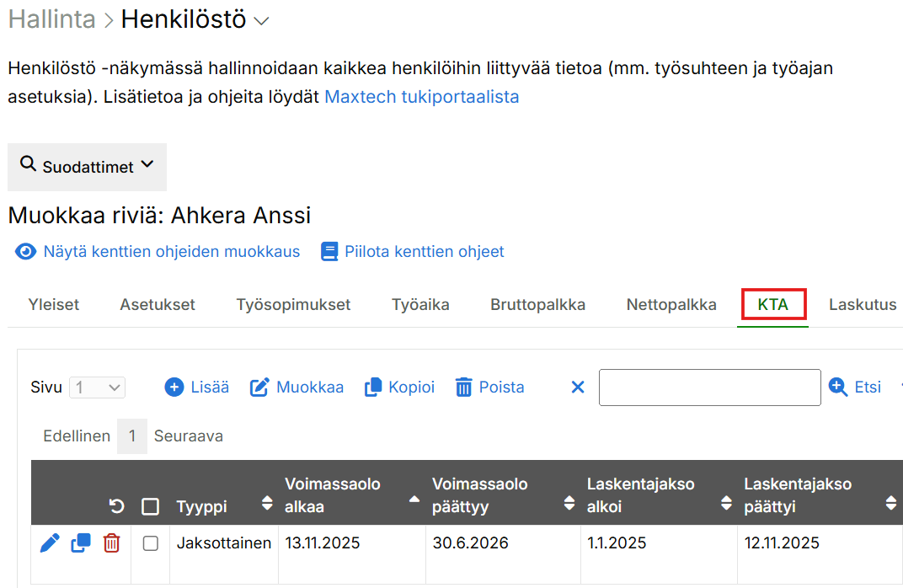
Task: Open the Bruttopalkka tab
Action: click(x=537, y=305)
